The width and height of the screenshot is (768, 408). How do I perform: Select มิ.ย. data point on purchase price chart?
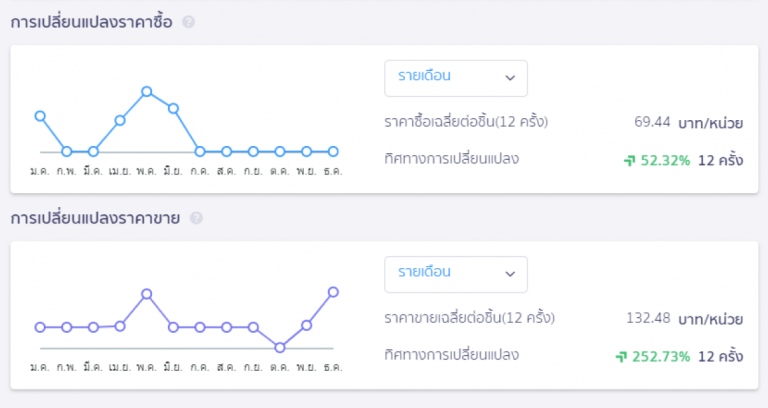(173, 109)
